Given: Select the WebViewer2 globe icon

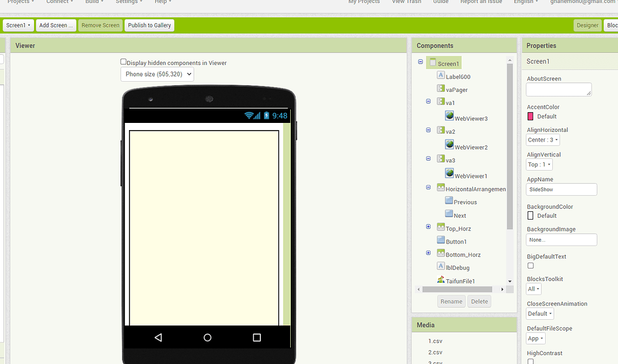Looking at the screenshot, I should click(x=448, y=145).
